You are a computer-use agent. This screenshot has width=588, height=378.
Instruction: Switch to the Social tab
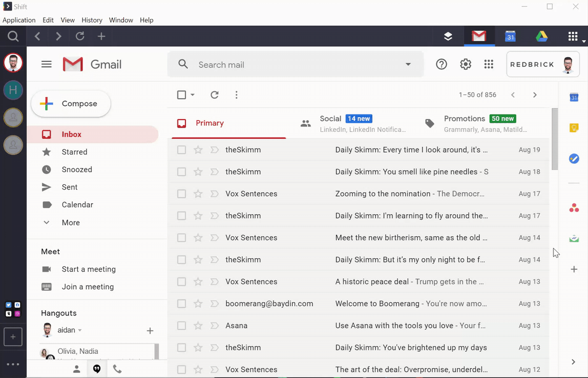click(353, 123)
